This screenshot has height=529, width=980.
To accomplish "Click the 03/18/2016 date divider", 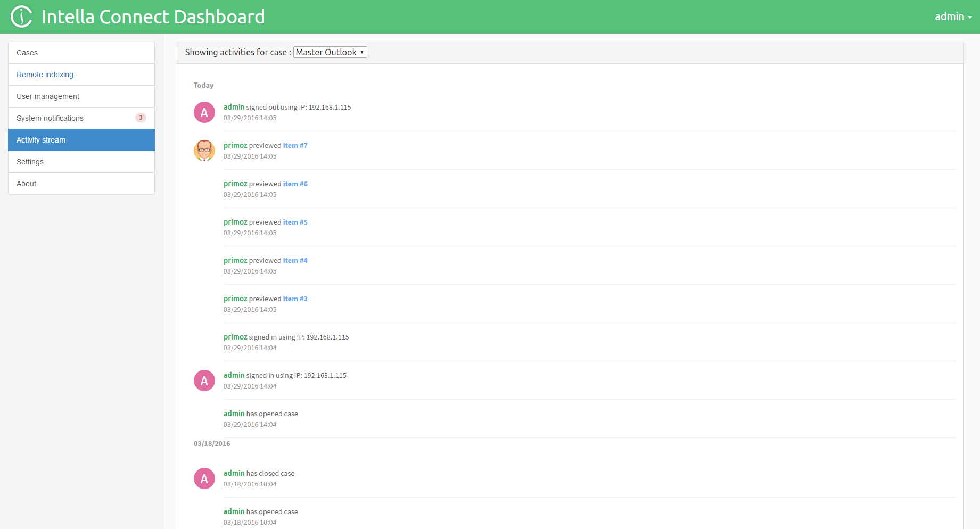I will click(x=212, y=443).
